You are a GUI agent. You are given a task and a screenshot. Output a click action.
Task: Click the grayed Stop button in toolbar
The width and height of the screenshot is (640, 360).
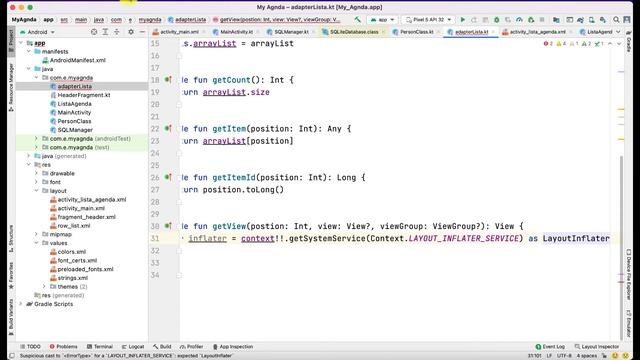[542, 20]
